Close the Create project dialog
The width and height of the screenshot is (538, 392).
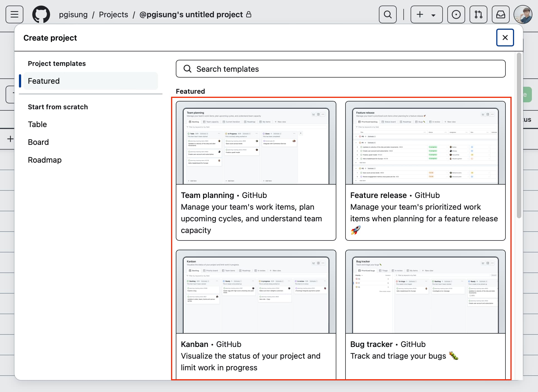(x=505, y=38)
